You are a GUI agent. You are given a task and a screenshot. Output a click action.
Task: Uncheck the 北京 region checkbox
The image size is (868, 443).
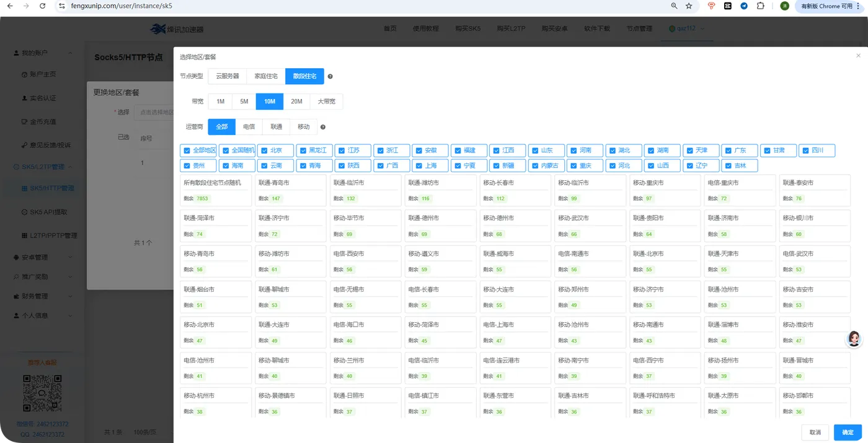click(264, 151)
